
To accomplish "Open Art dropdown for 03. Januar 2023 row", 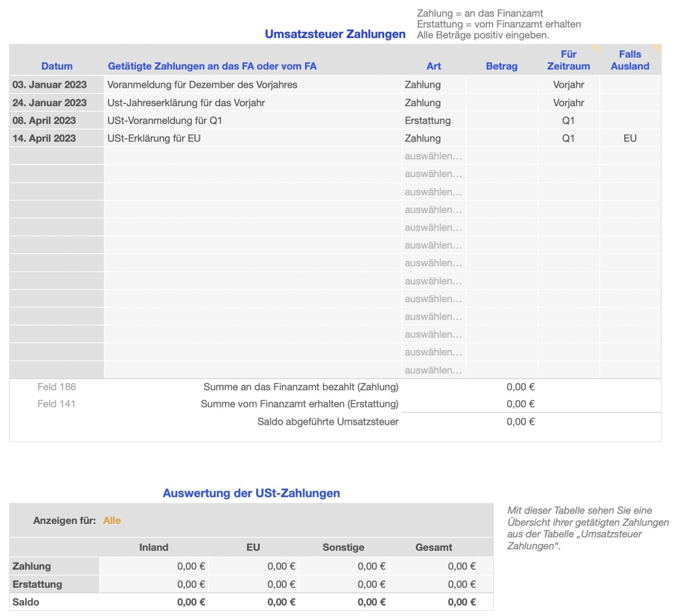I will click(433, 85).
